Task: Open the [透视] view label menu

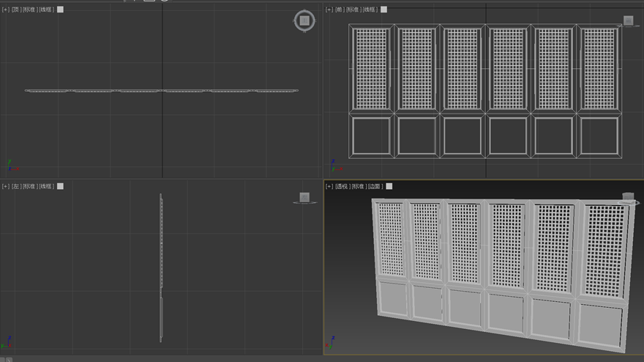Action: 342,186
